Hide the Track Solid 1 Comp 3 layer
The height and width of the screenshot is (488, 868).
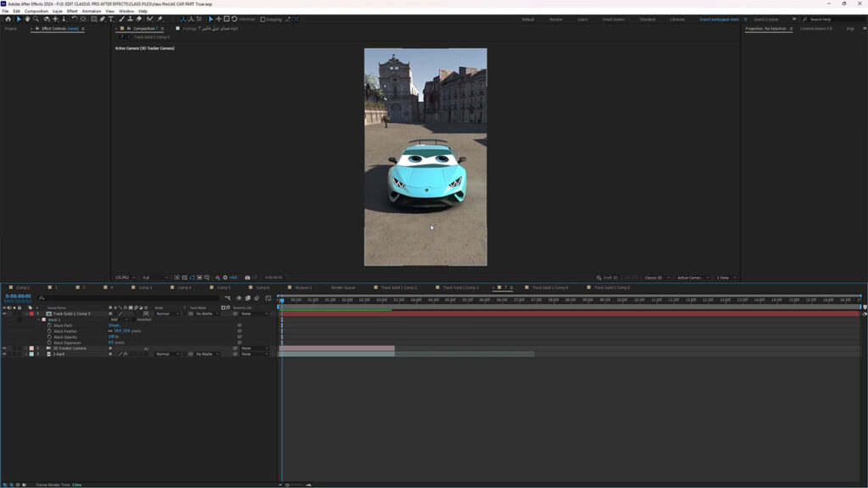point(4,313)
